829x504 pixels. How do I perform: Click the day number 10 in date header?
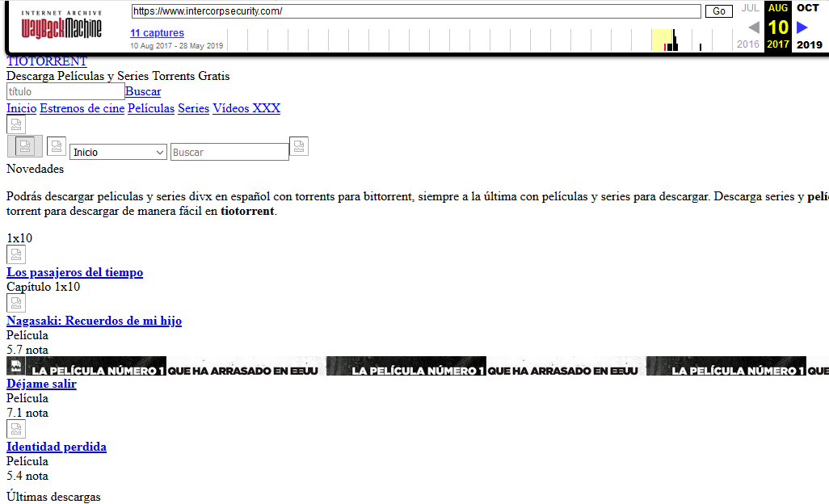click(x=778, y=27)
